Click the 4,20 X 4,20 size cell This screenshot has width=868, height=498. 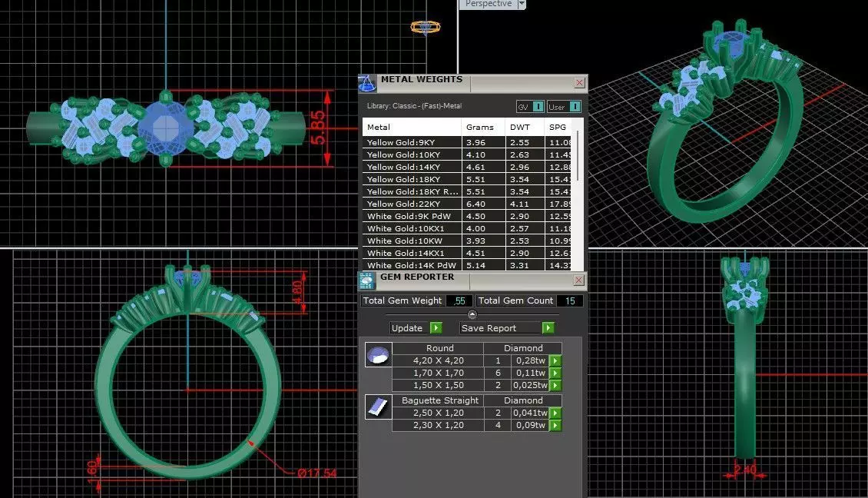439,360
